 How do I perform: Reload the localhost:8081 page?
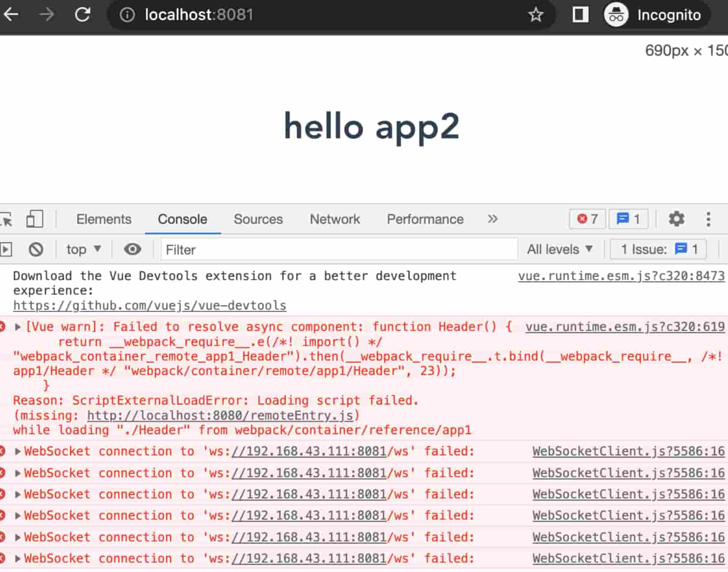click(82, 15)
